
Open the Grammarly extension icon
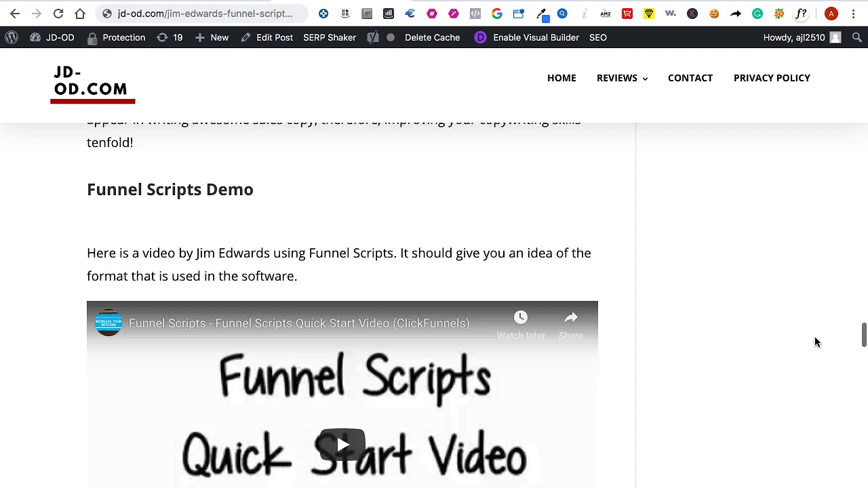click(x=757, y=14)
